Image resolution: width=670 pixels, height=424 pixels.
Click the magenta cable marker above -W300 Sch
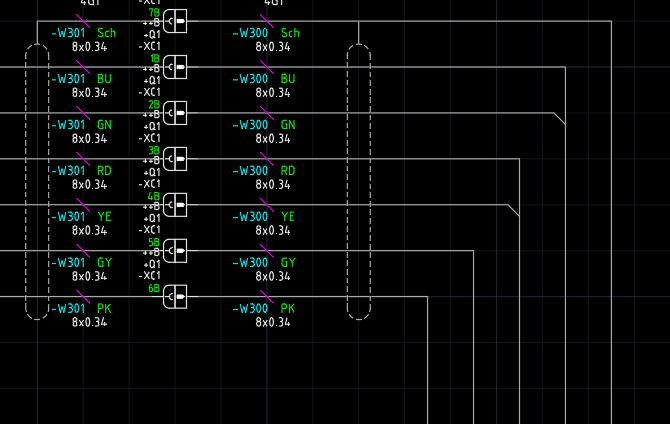pos(267,21)
